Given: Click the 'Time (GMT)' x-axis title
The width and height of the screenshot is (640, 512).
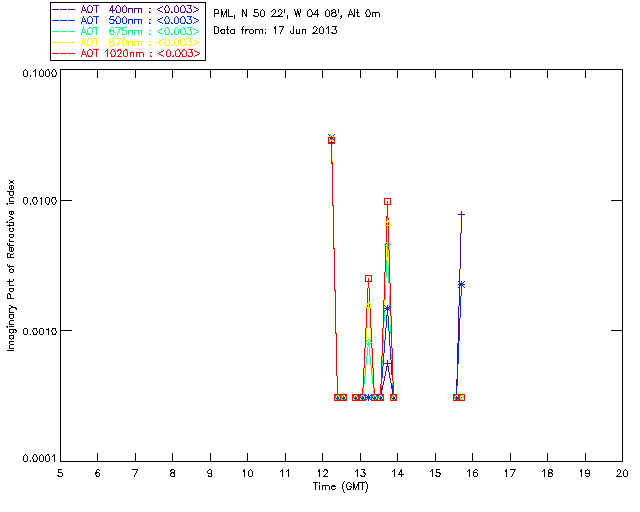Looking at the screenshot, I should pos(341,487).
